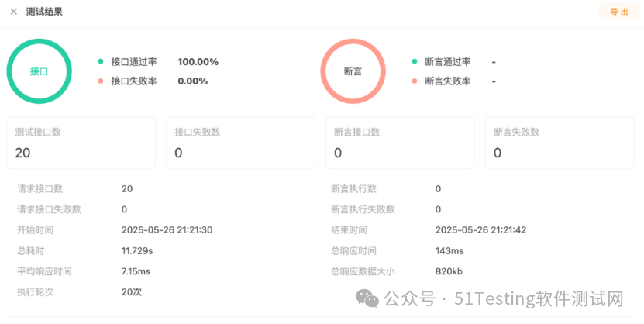Screen dimensions: 644x324
Task: Click the green 接口 ring chart
Action: tap(39, 71)
